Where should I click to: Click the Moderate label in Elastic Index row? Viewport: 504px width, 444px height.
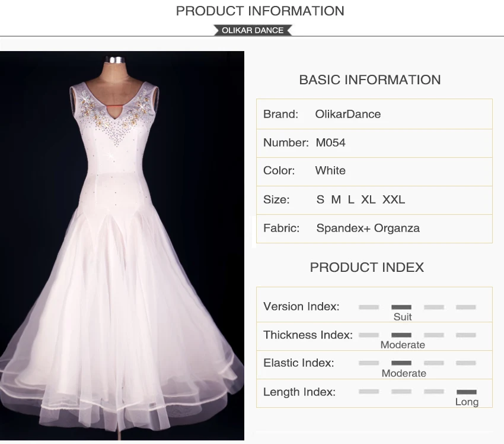click(x=404, y=373)
